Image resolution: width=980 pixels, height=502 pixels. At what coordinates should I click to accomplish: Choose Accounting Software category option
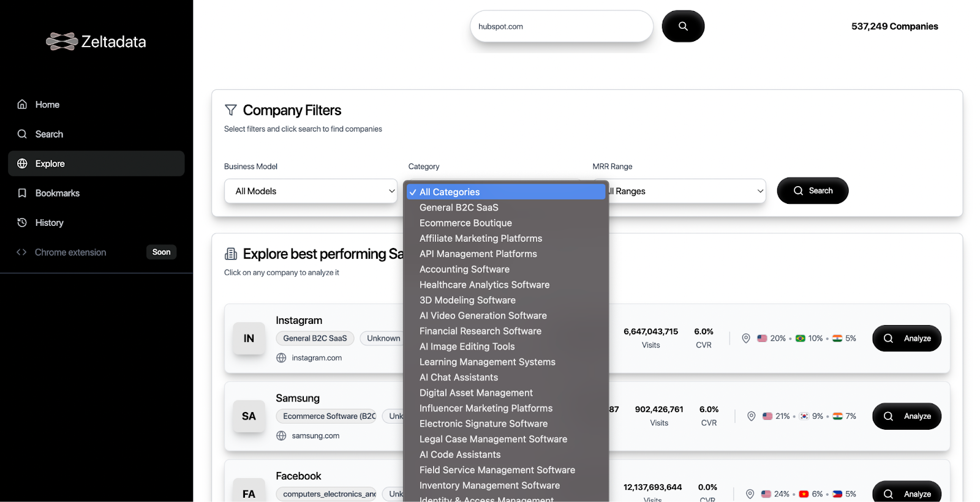pyautogui.click(x=506, y=269)
